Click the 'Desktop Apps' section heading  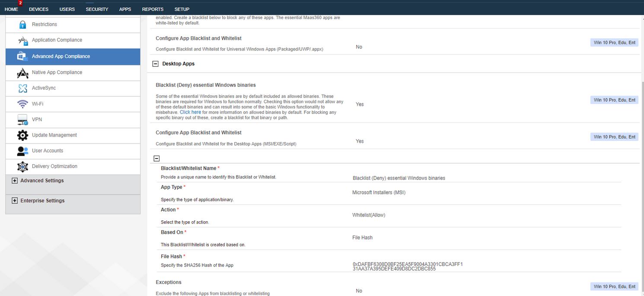click(x=179, y=64)
